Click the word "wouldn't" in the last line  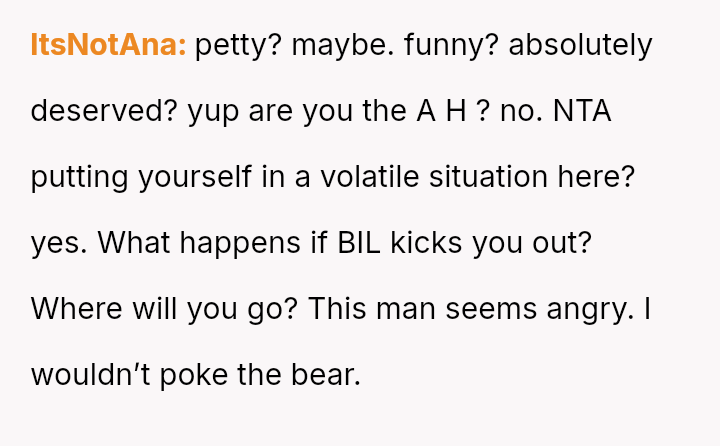coord(83,375)
